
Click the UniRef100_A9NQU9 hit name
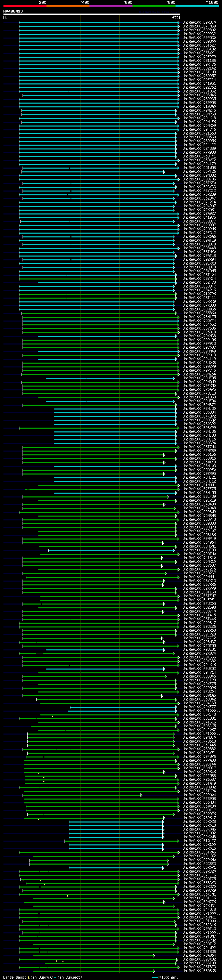click(x=199, y=382)
